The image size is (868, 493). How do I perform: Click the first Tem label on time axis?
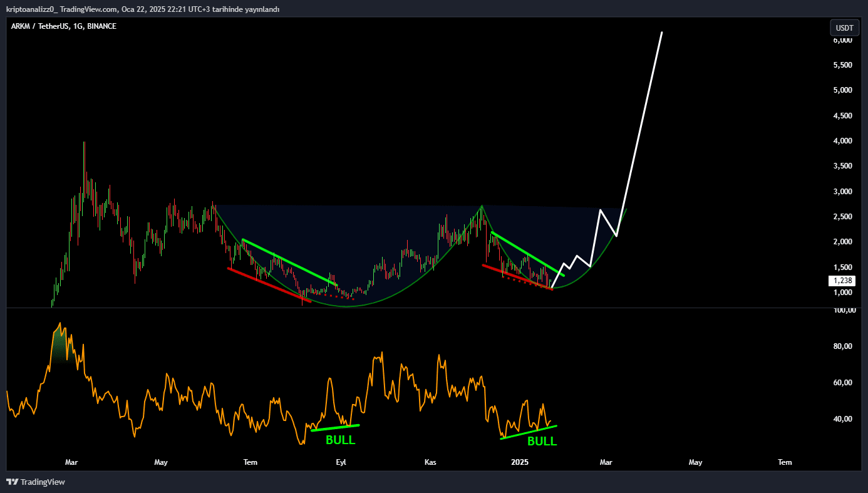tap(251, 462)
